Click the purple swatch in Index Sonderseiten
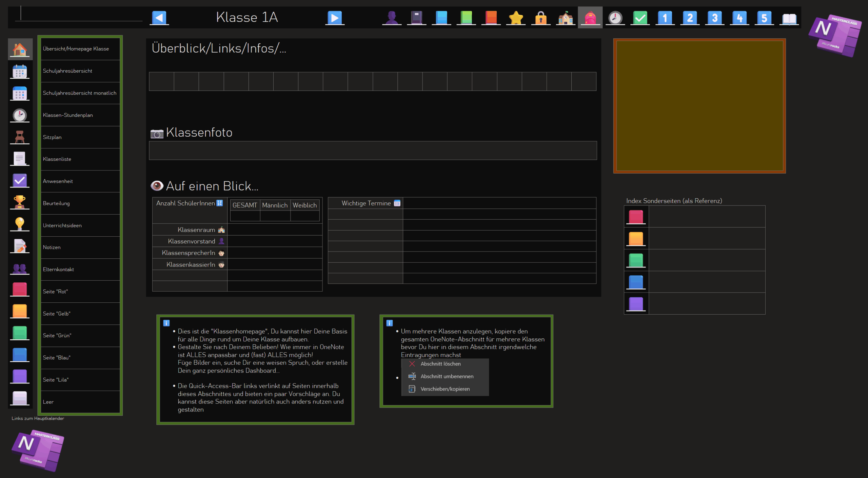868x478 pixels. [x=636, y=304]
